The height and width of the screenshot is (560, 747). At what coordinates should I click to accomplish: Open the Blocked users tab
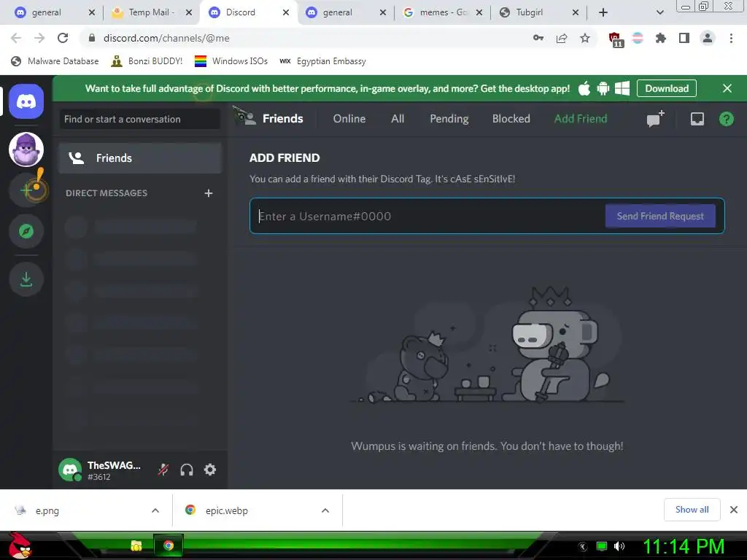511,119
